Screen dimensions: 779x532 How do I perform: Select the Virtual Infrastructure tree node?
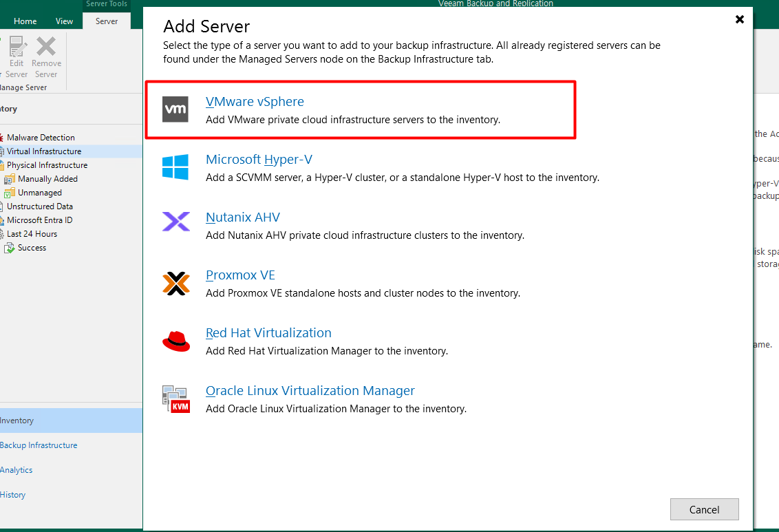[44, 151]
